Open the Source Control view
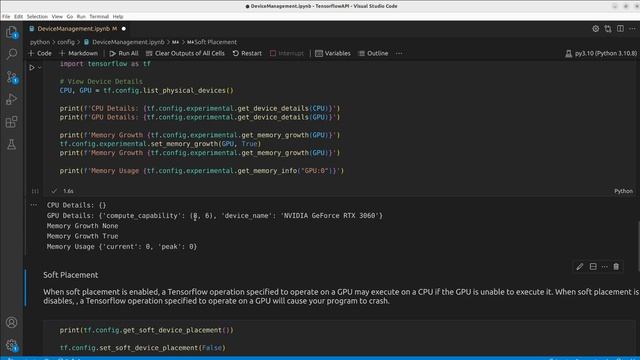This screenshot has height=360, width=640. point(11,77)
